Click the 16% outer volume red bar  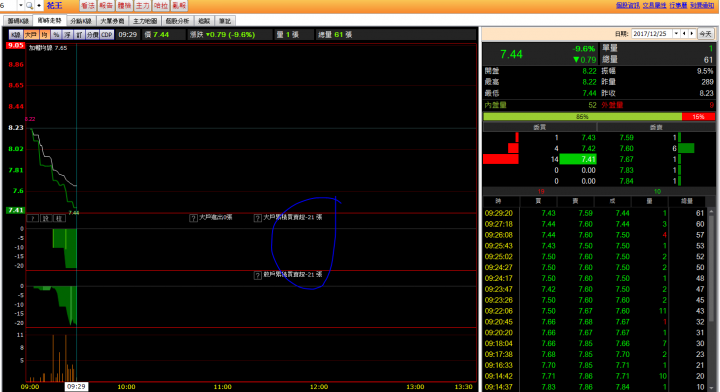698,117
